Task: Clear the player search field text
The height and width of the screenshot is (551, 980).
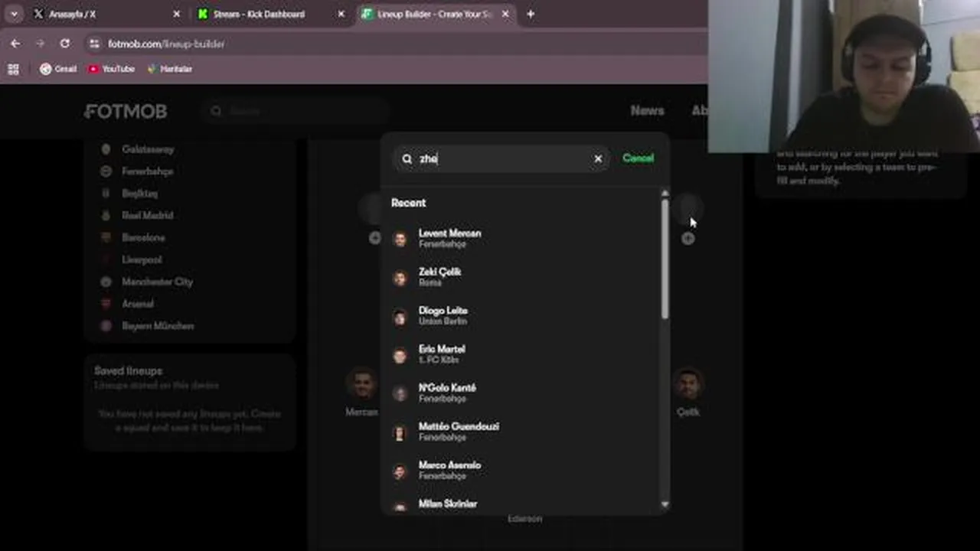Action: pyautogui.click(x=598, y=158)
